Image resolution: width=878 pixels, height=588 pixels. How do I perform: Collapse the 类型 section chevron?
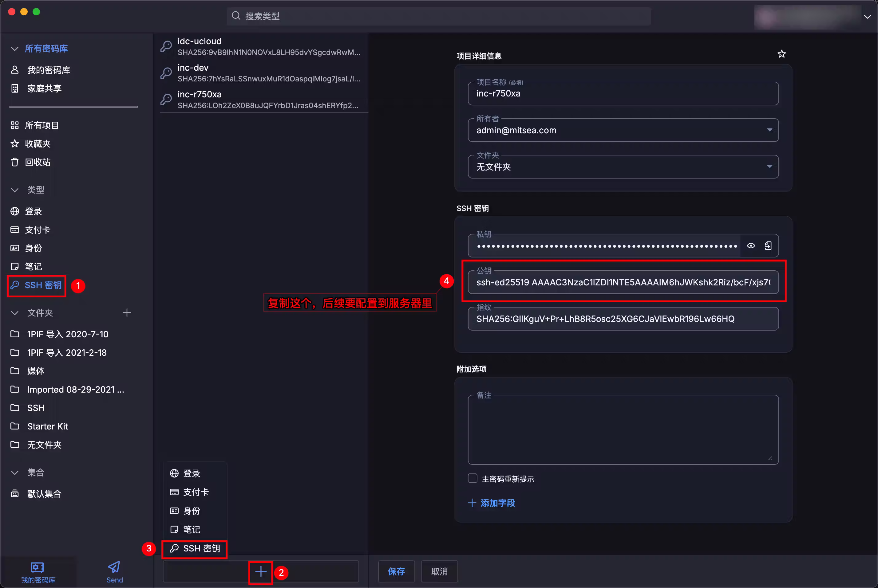pos(15,190)
